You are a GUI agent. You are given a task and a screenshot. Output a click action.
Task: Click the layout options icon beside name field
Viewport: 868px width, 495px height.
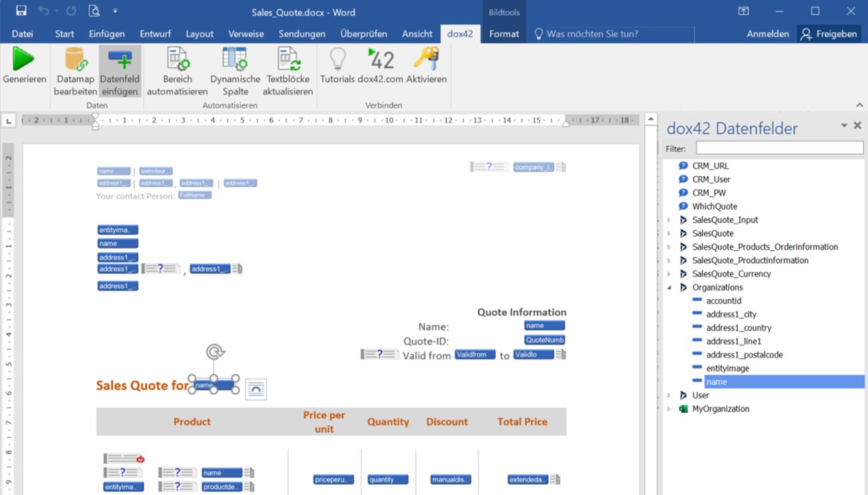click(x=256, y=389)
